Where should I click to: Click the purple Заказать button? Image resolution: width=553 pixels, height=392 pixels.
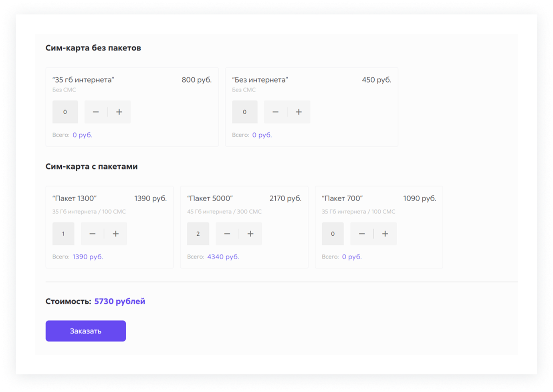click(86, 331)
